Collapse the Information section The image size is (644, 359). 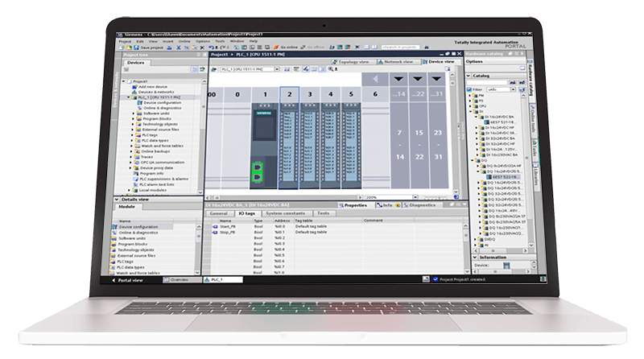[475, 257]
